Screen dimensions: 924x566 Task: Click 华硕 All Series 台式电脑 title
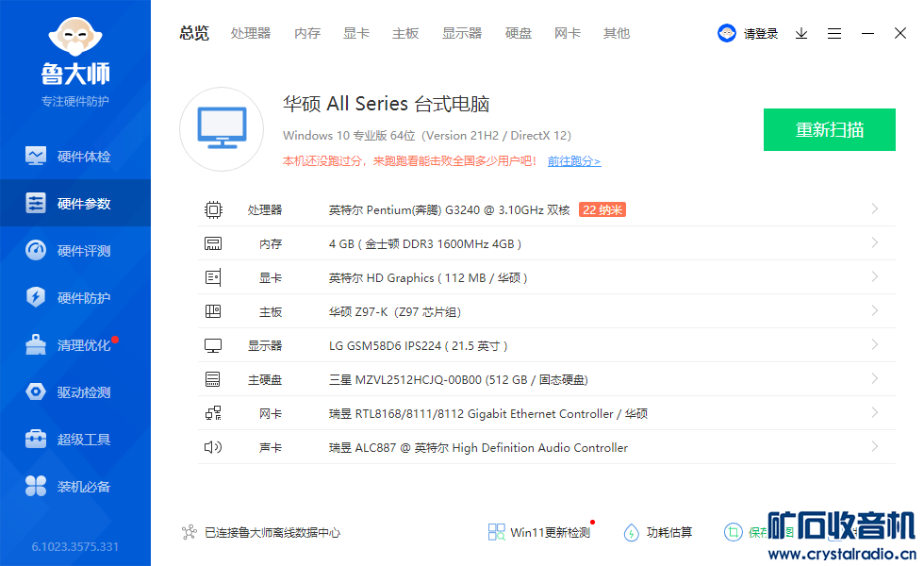point(386,104)
